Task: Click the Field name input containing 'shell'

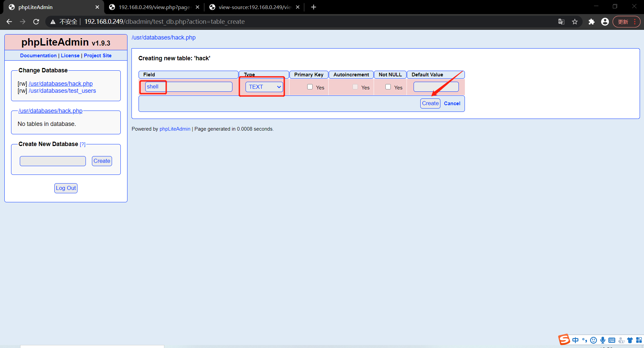Action: tap(189, 87)
